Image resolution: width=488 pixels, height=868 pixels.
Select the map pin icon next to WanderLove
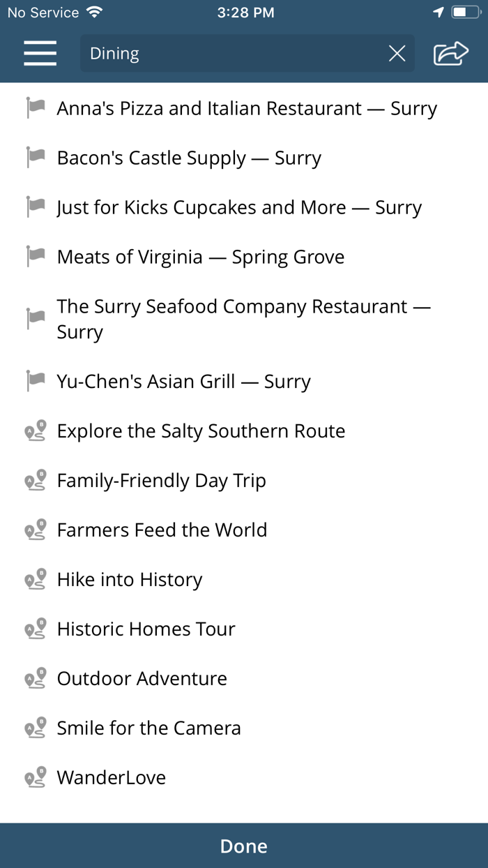(x=34, y=777)
